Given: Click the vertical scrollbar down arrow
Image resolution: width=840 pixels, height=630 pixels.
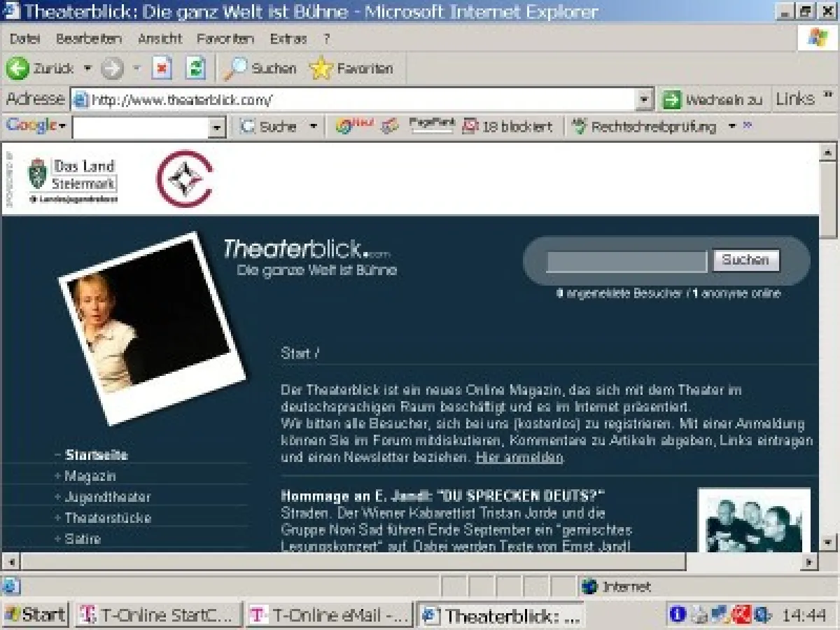Looking at the screenshot, I should [x=827, y=542].
